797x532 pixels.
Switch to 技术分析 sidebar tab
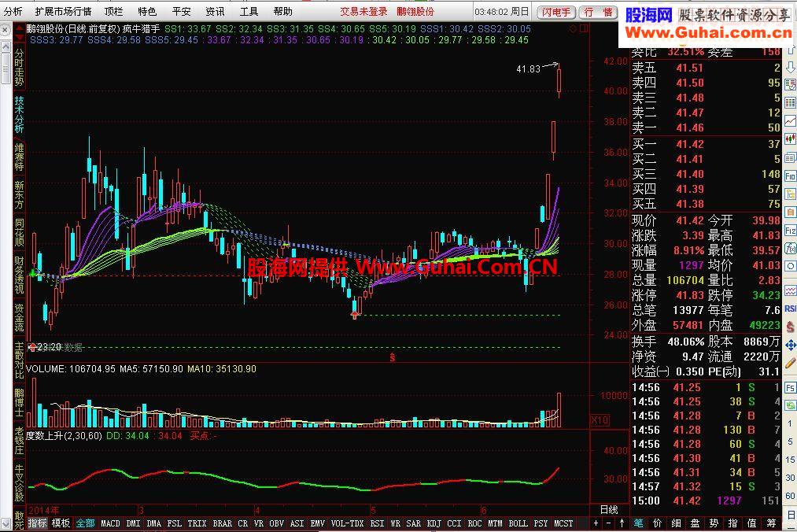coord(19,114)
